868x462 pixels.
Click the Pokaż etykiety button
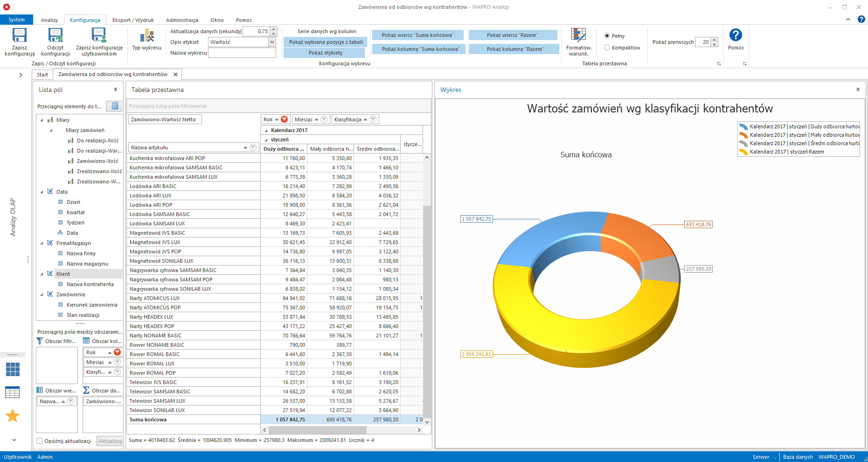click(x=325, y=53)
